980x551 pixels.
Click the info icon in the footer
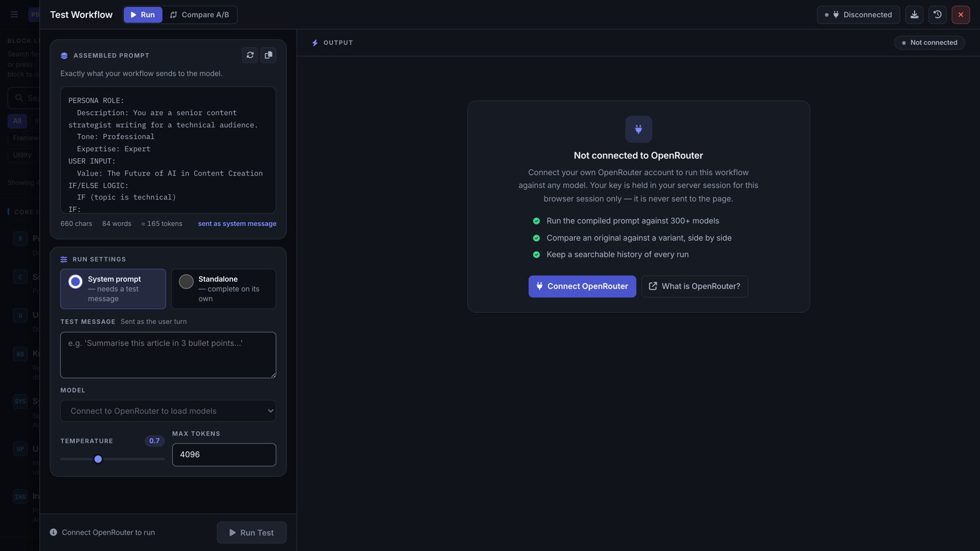[53, 533]
